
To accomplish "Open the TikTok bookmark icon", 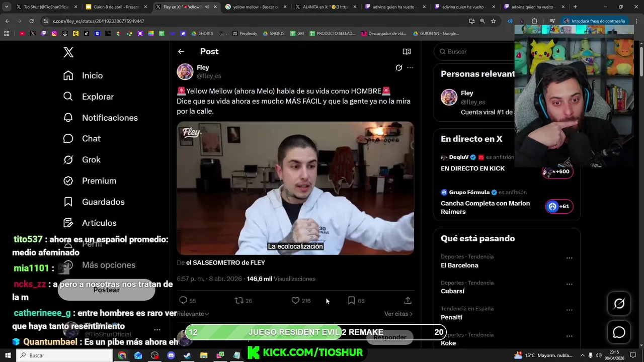I will click(x=87, y=33).
